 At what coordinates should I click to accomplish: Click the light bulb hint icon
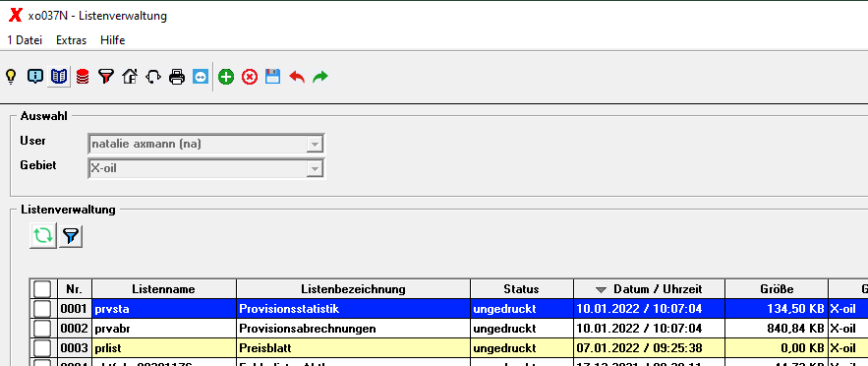point(11,77)
